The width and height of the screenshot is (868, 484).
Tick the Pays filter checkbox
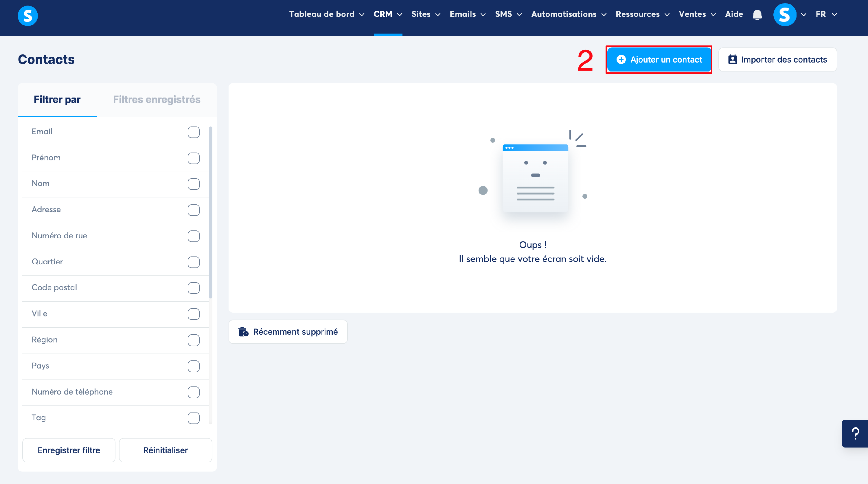[x=193, y=366]
